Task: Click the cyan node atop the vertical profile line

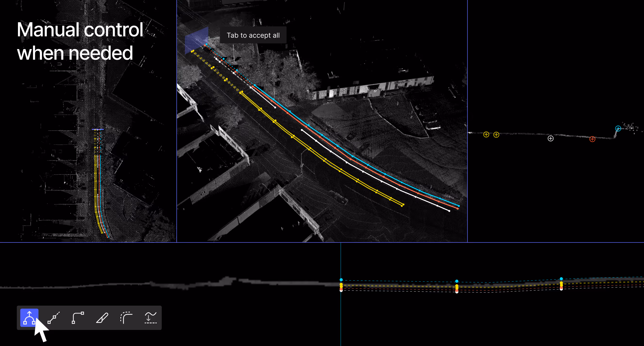Action: point(341,280)
